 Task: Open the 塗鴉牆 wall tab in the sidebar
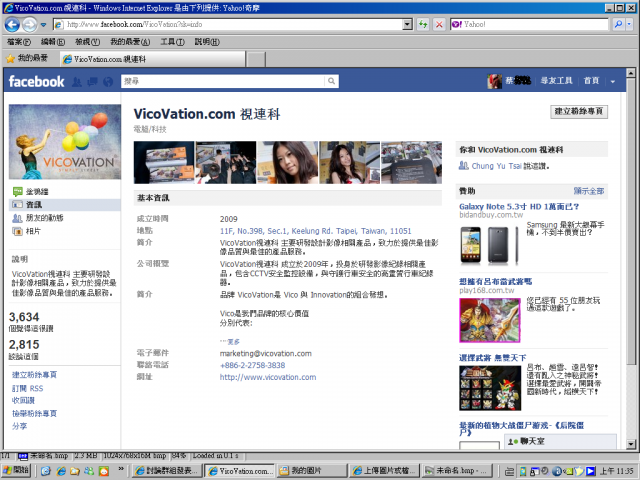tap(37, 191)
